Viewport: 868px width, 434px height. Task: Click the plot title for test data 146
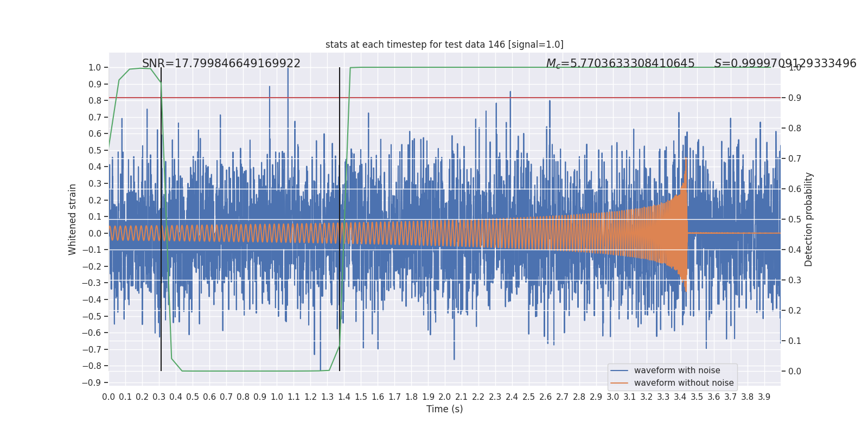pyautogui.click(x=444, y=44)
